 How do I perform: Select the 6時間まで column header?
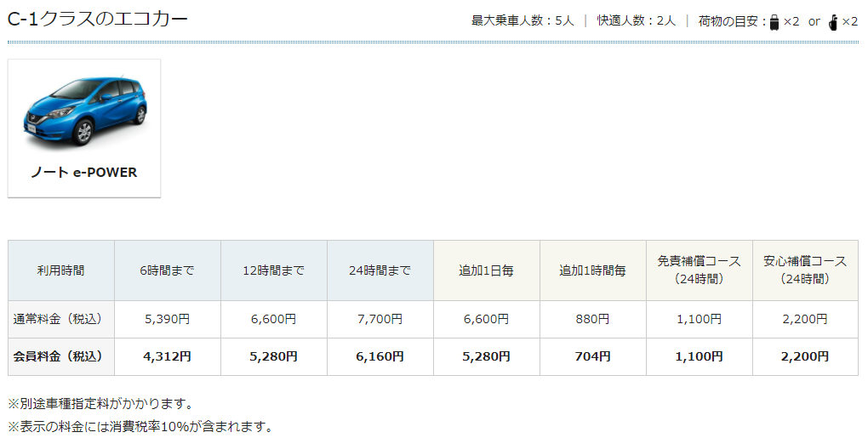(x=168, y=270)
